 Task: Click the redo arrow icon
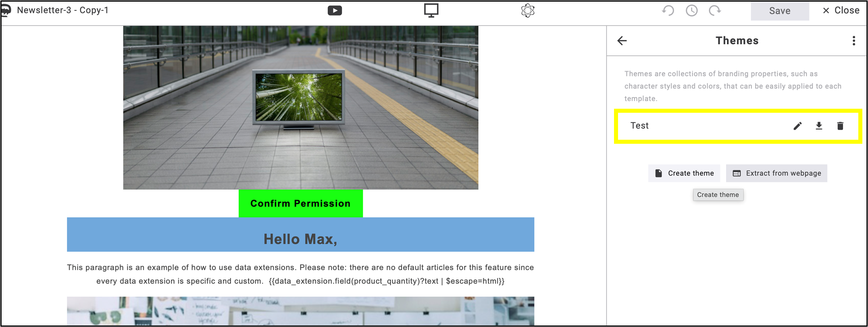[715, 10]
